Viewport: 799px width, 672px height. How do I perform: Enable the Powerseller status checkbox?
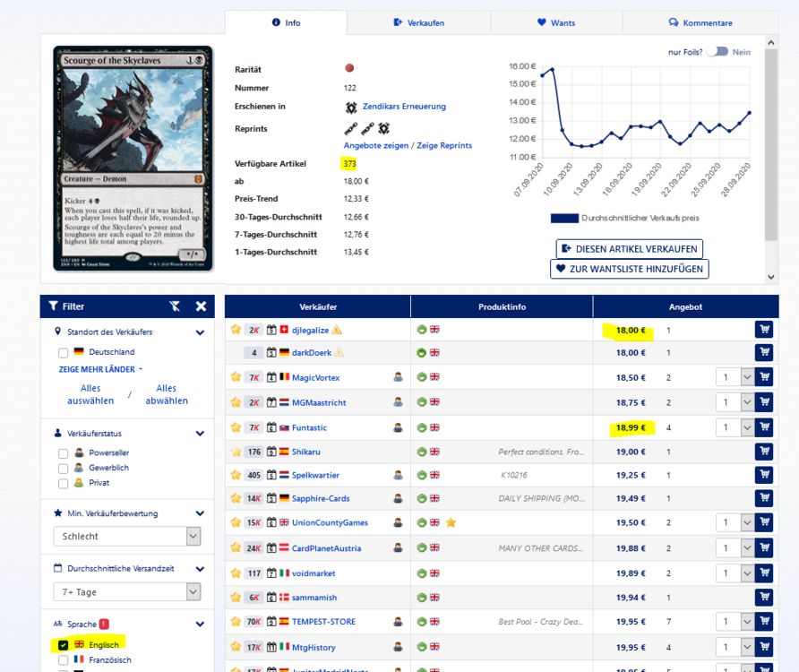click(x=64, y=453)
